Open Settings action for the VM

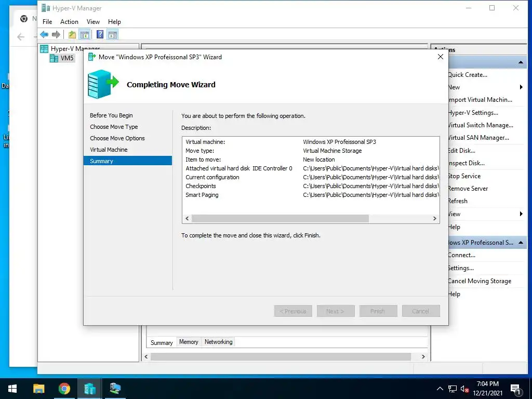tap(461, 268)
